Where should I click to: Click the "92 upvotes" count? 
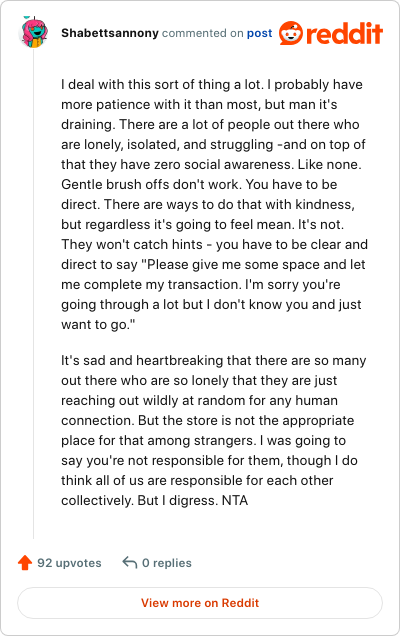point(69,563)
